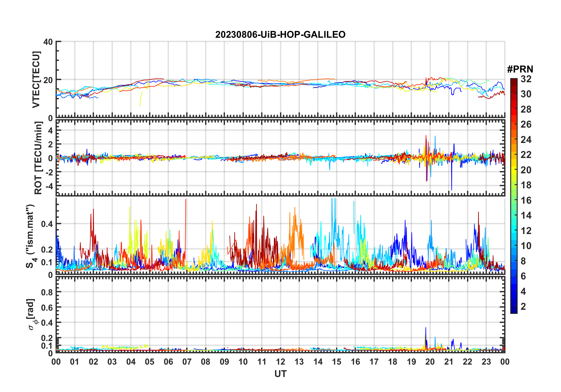Click the 06 tick label on the UT axis
The height and width of the screenshot is (392, 561).
click(168, 362)
